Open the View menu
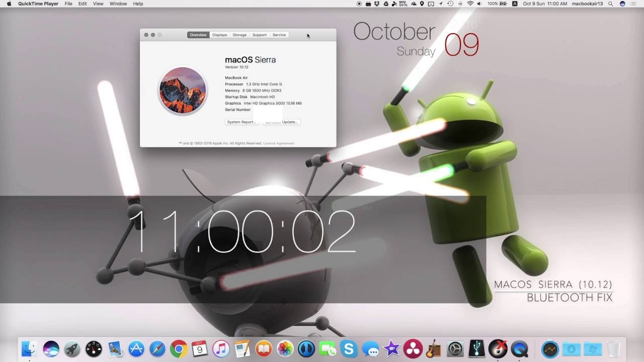Screen dimensions: 644x362 click(x=98, y=4)
